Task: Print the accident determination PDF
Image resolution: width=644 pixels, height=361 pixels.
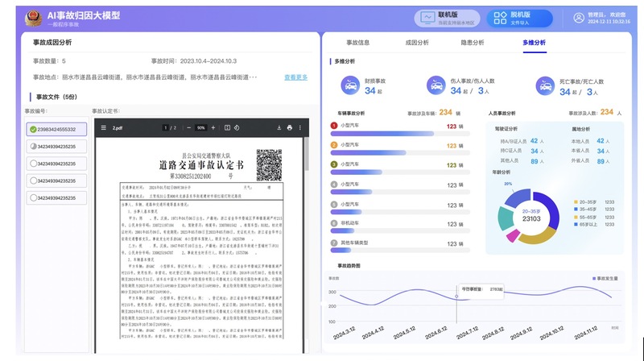Action: click(290, 128)
